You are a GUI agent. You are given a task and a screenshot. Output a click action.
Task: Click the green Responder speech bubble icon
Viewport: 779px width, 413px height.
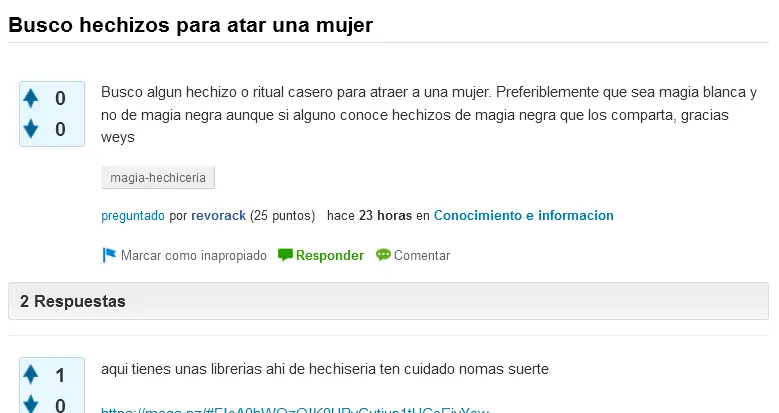[285, 255]
